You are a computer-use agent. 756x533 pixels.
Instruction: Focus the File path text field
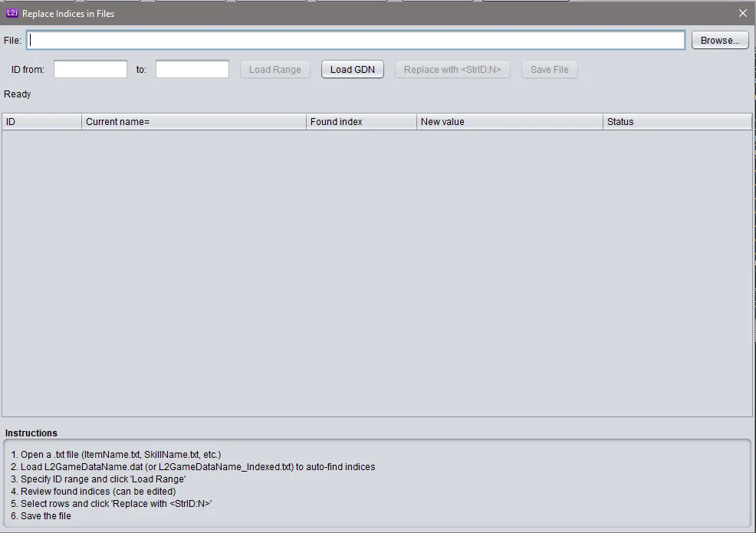tap(356, 40)
